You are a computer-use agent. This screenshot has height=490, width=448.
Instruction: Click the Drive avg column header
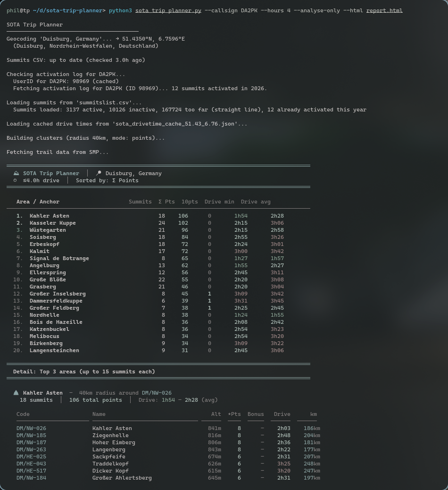pyautogui.click(x=256, y=202)
